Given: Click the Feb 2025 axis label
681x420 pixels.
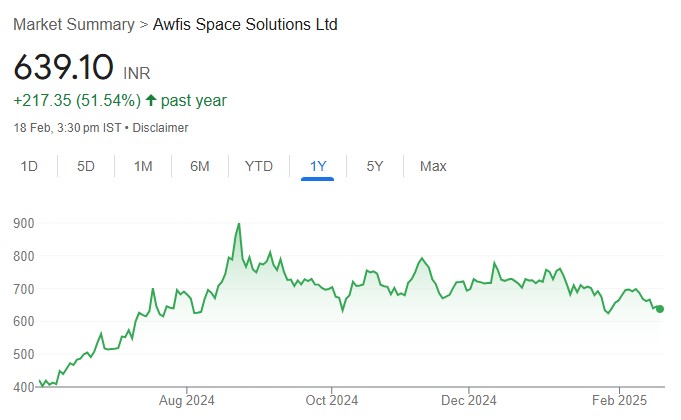Looking at the screenshot, I should coord(619,401).
